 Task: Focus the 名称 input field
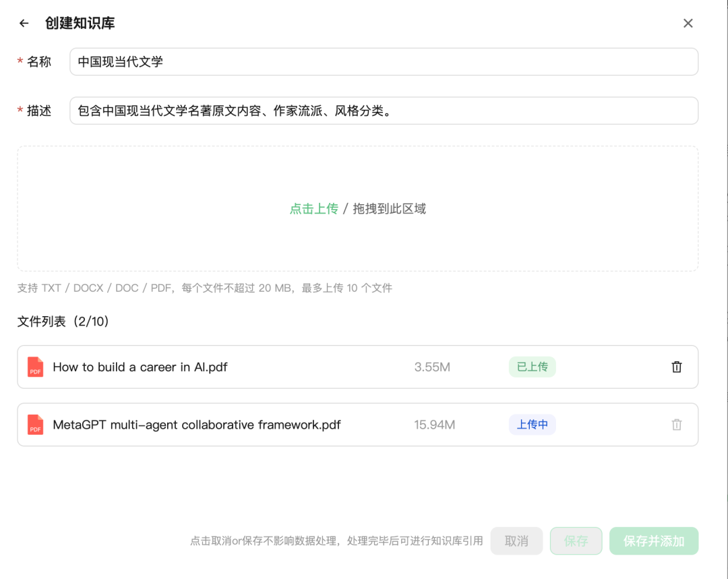pyautogui.click(x=384, y=62)
